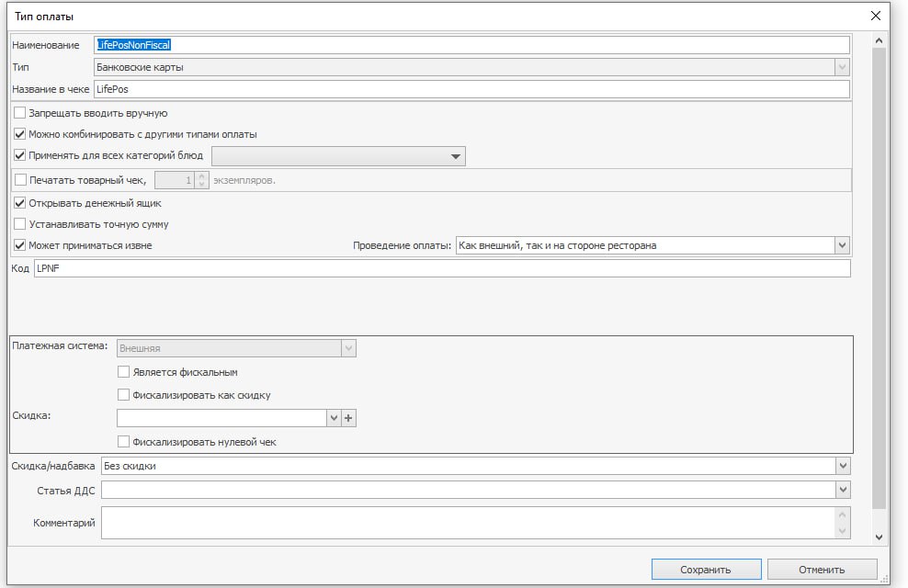The width and height of the screenshot is (908, 588).
Task: Open the Платежная система dropdown
Action: [x=348, y=348]
